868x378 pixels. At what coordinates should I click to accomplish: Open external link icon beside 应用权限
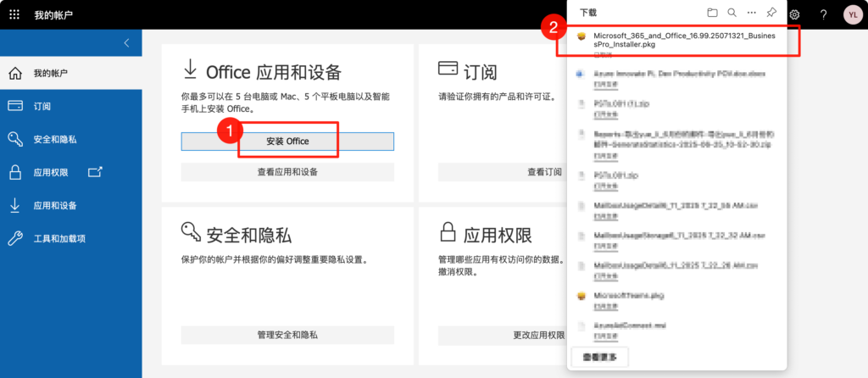(95, 172)
